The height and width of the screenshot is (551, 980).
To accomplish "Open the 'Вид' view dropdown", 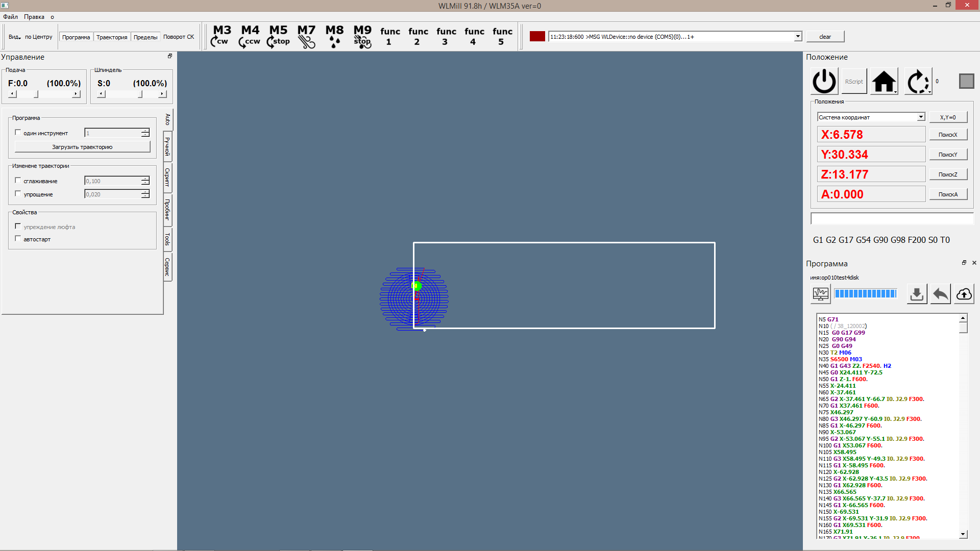I will coord(14,37).
